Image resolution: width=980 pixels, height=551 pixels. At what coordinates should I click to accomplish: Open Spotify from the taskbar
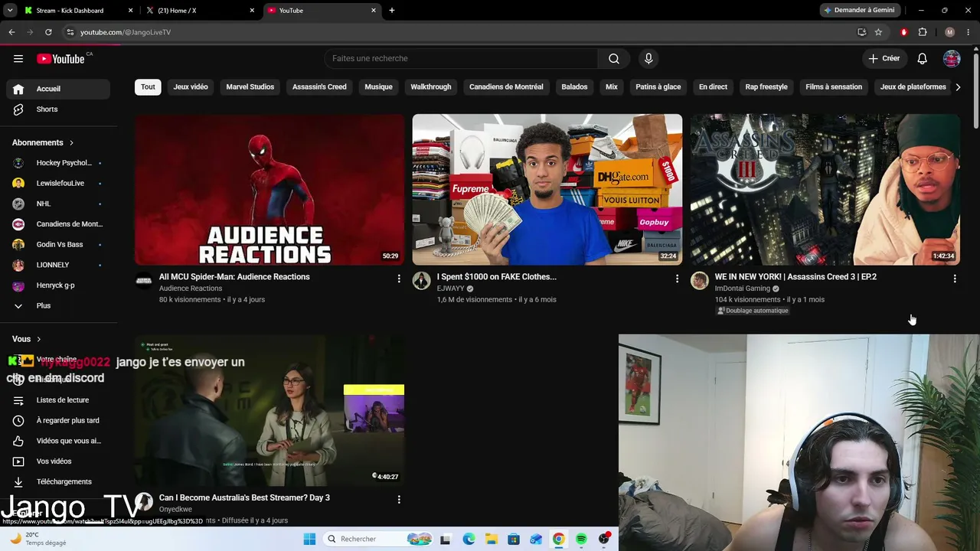click(x=581, y=539)
